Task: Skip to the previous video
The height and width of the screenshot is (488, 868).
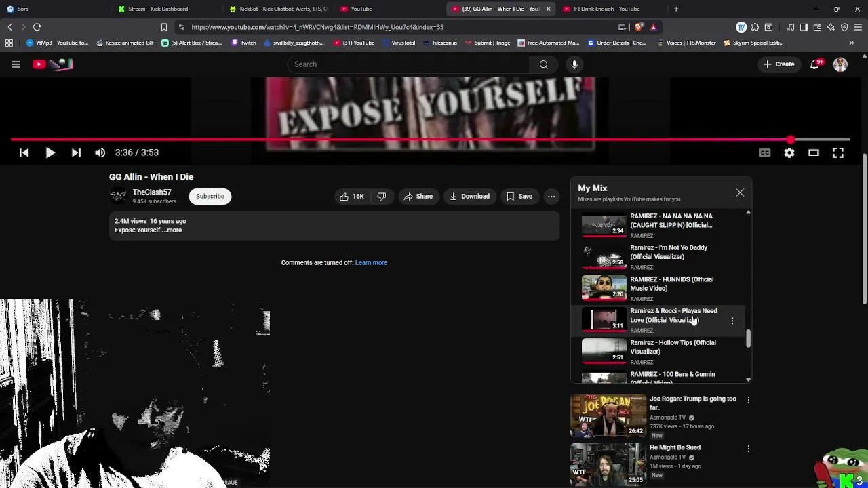Action: point(24,153)
